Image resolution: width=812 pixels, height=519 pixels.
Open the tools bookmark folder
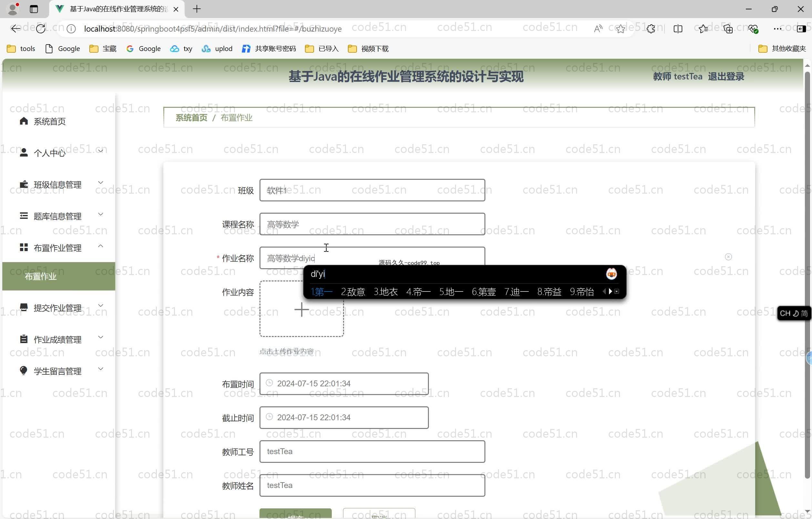coord(21,48)
